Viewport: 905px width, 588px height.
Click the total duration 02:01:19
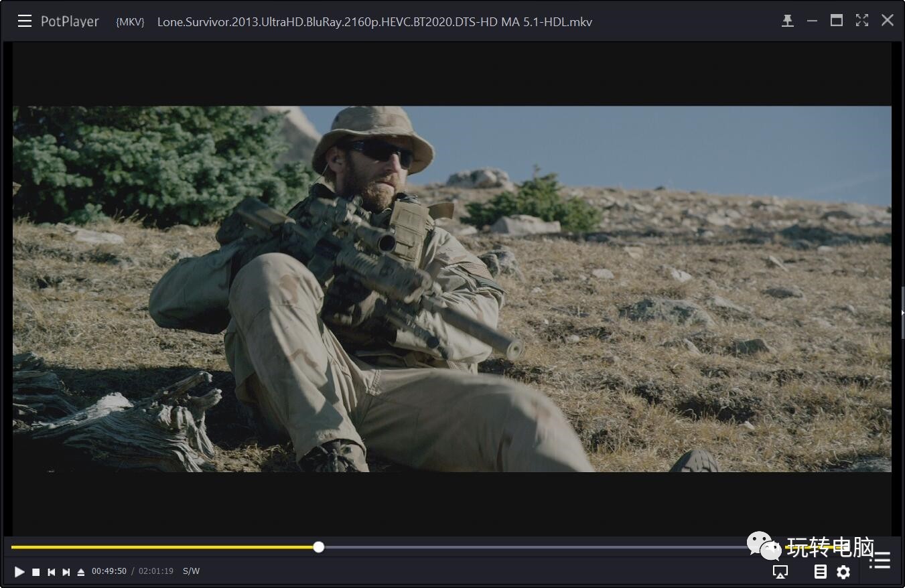point(156,571)
